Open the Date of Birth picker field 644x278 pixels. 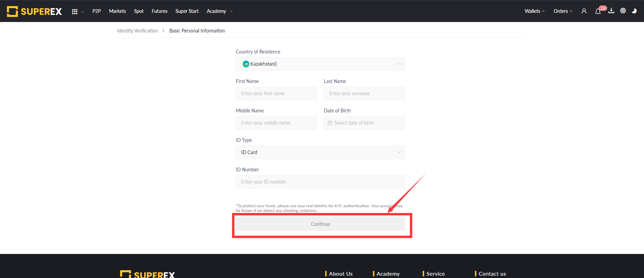[x=365, y=123]
